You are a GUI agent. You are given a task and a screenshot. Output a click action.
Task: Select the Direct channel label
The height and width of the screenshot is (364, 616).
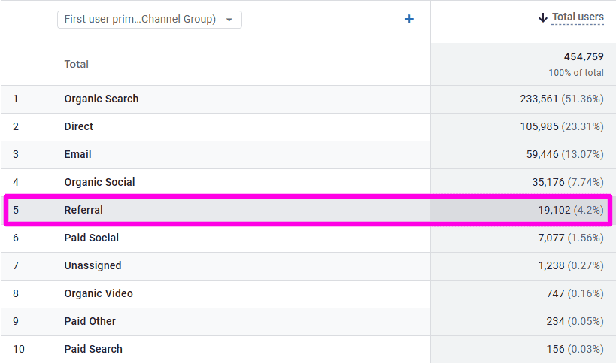click(78, 126)
